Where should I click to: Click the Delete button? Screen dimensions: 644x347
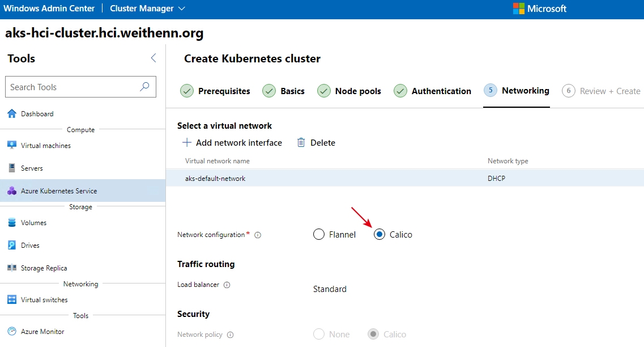pyautogui.click(x=316, y=143)
